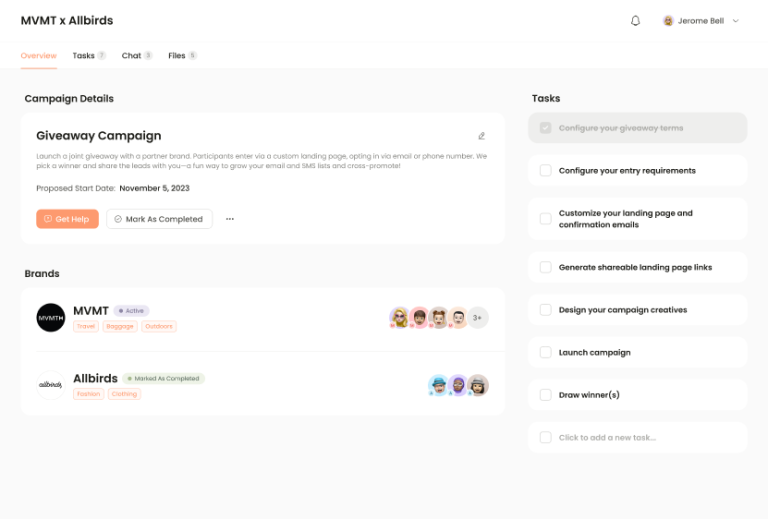Click the second MVMT member avatar on pink
The height and width of the screenshot is (519, 768).
(419, 318)
